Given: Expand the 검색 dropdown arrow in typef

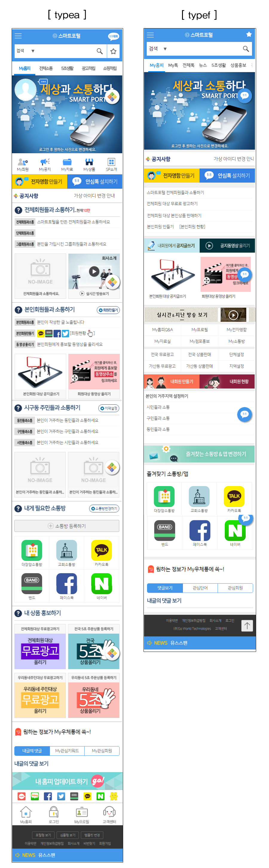Looking at the screenshot, I should tap(165, 49).
